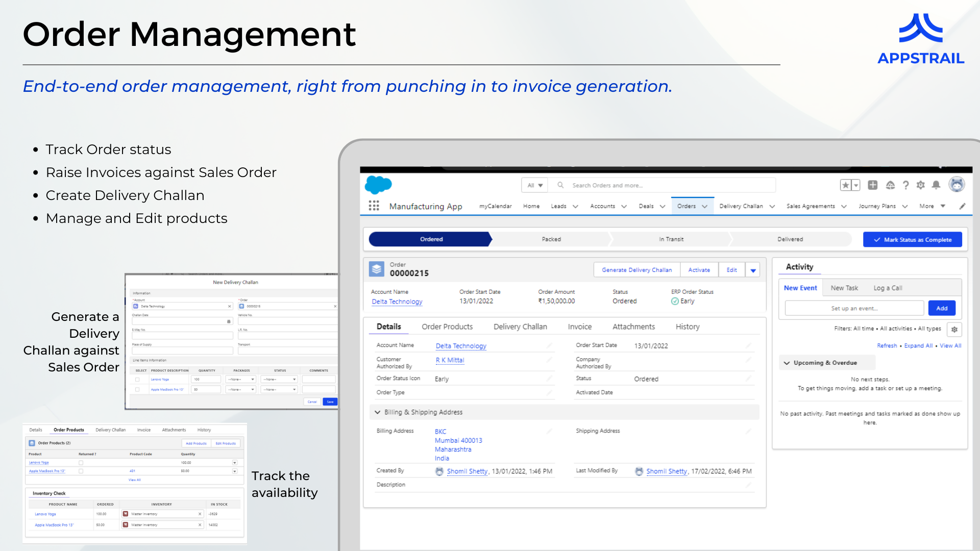980x551 pixels.
Task: Select Apple MacBook Pro checkbox in challan dialog
Action: tap(137, 389)
